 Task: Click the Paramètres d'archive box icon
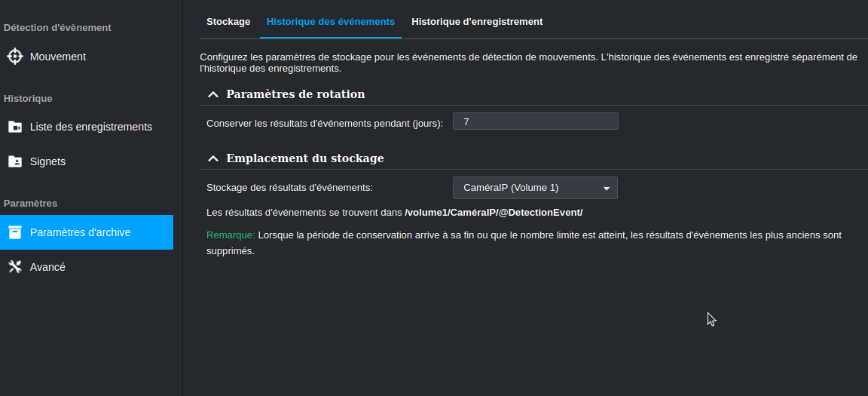click(x=15, y=232)
